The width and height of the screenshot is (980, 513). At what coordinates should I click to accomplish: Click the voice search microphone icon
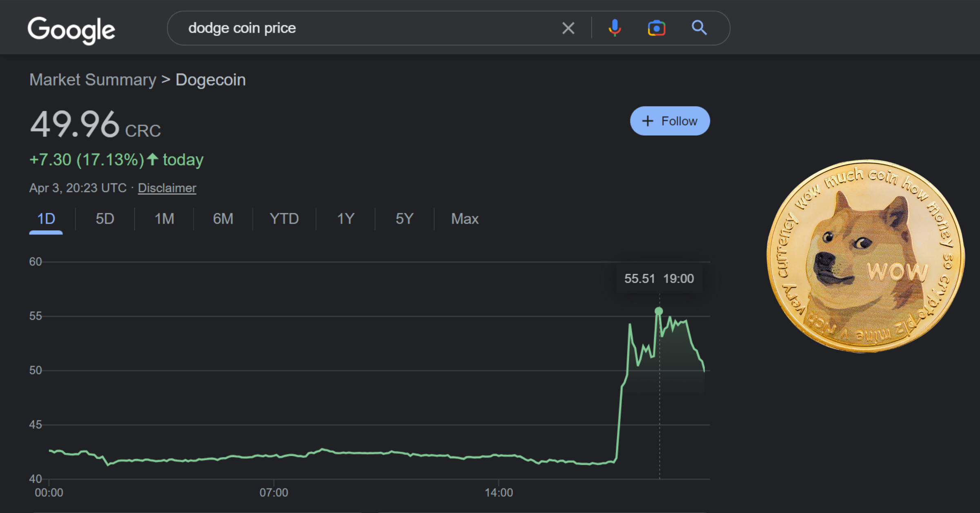pyautogui.click(x=614, y=28)
